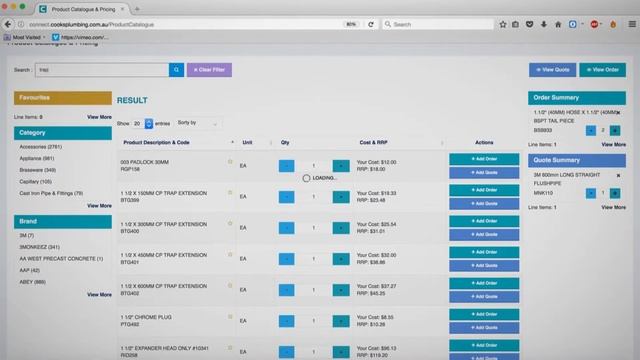Screen dimensions: 640x360
Task: Favourite 1 1/2 X 150MM trap extension star
Action: (230, 193)
